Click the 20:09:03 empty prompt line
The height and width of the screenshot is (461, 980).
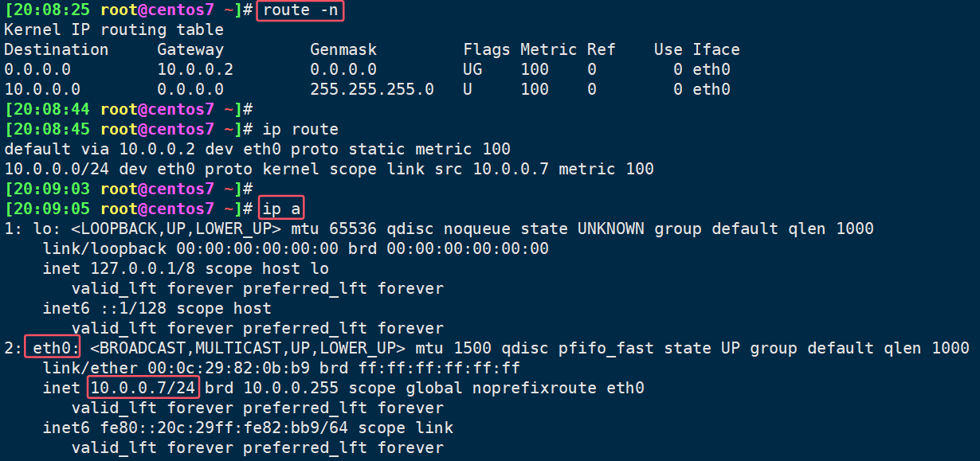coord(128,189)
